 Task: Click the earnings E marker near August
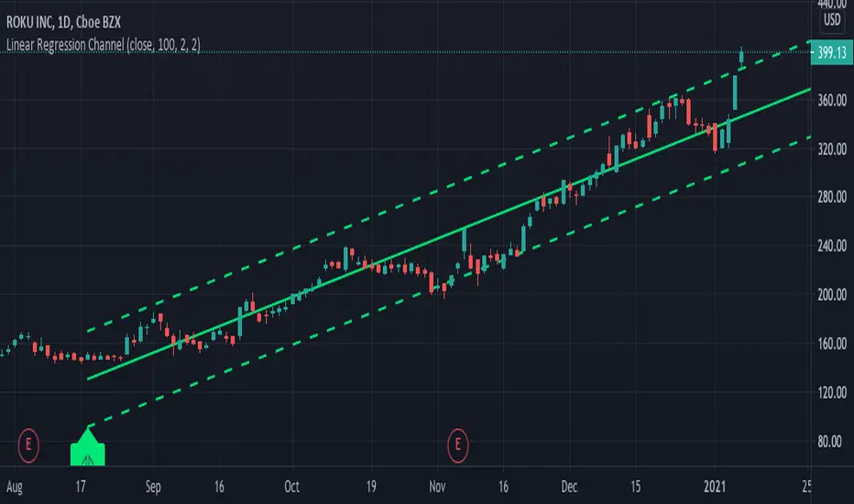coord(28,445)
